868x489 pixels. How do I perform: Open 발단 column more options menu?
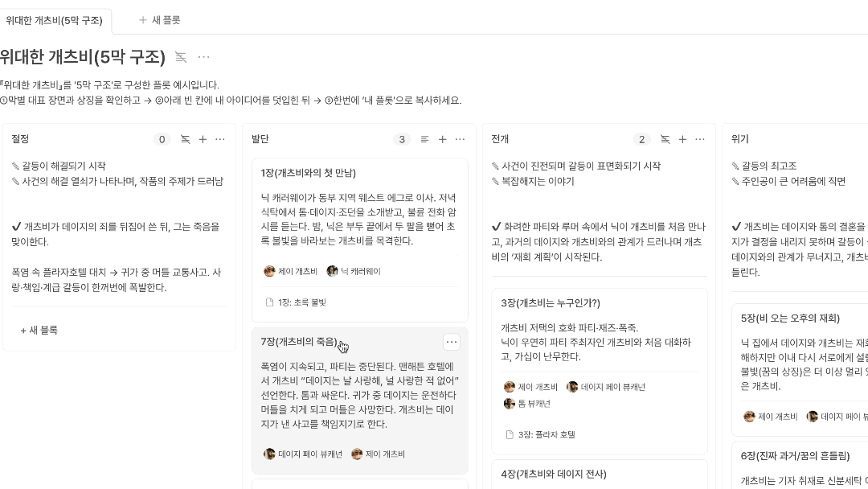pos(460,140)
